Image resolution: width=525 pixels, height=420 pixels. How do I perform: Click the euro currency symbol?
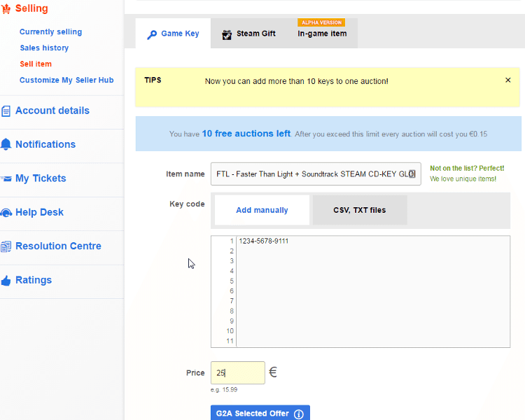click(x=273, y=372)
